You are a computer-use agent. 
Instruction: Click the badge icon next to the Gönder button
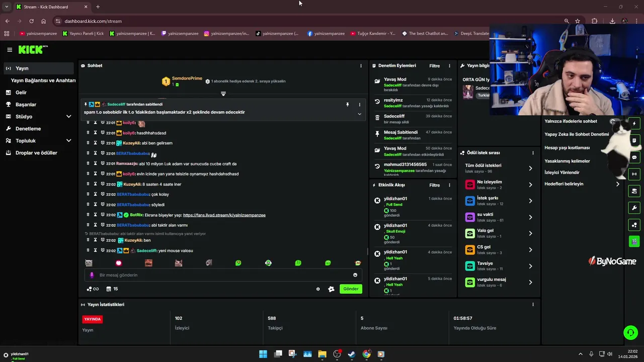pyautogui.click(x=331, y=289)
